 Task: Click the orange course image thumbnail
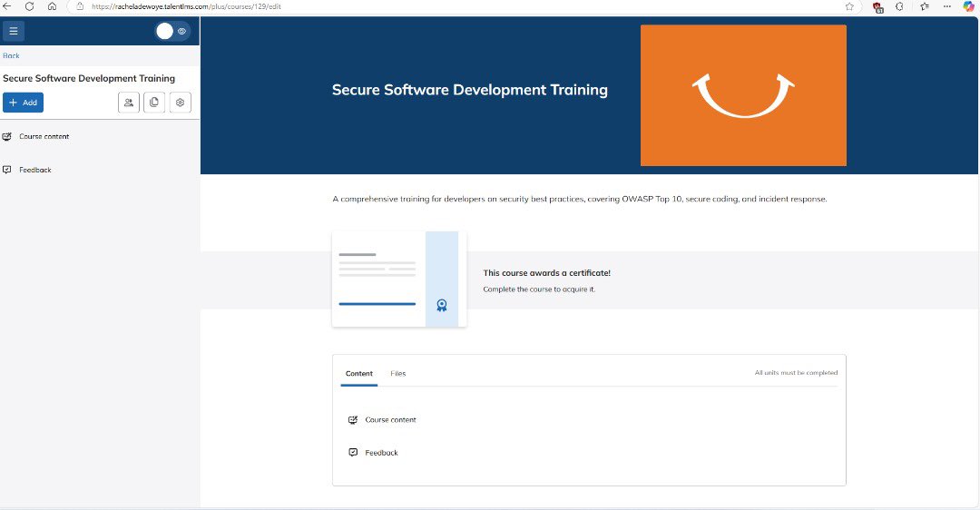pos(743,95)
